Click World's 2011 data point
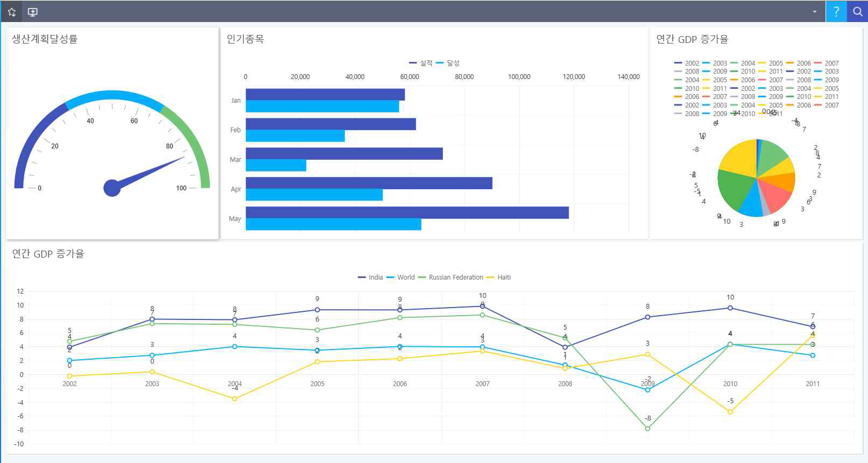The image size is (868, 463). point(813,355)
